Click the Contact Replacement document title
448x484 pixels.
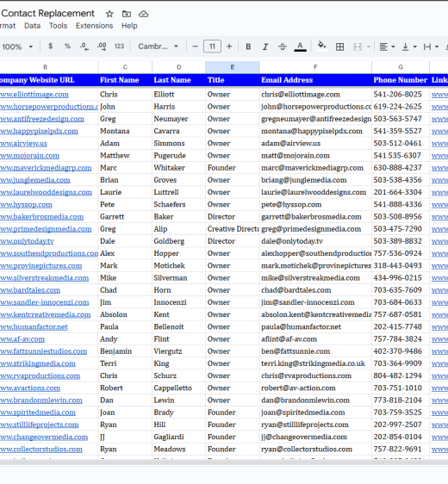coord(48,13)
